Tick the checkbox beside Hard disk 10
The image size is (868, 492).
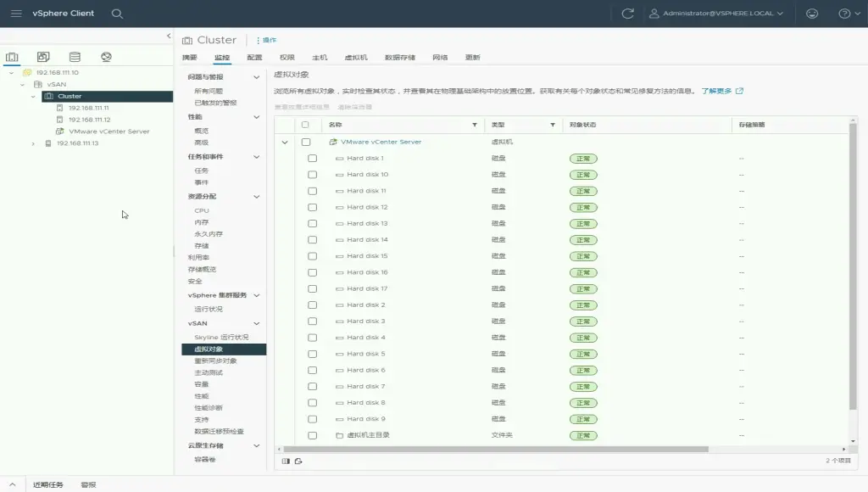[x=312, y=175]
